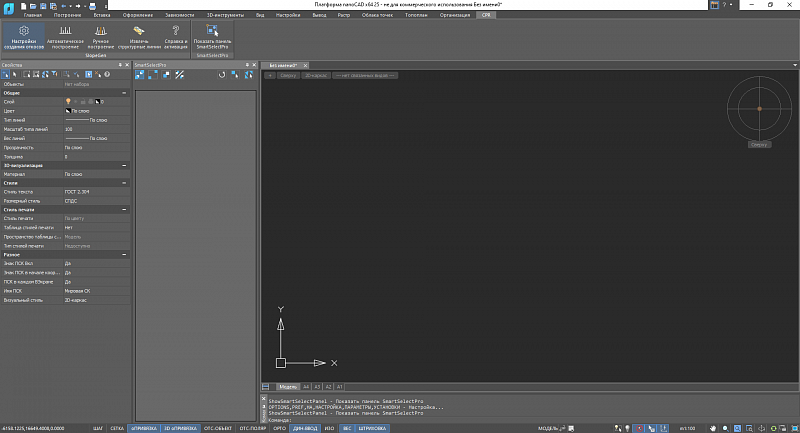
Task: Open slope creation settings in ribbon
Action: click(24, 36)
